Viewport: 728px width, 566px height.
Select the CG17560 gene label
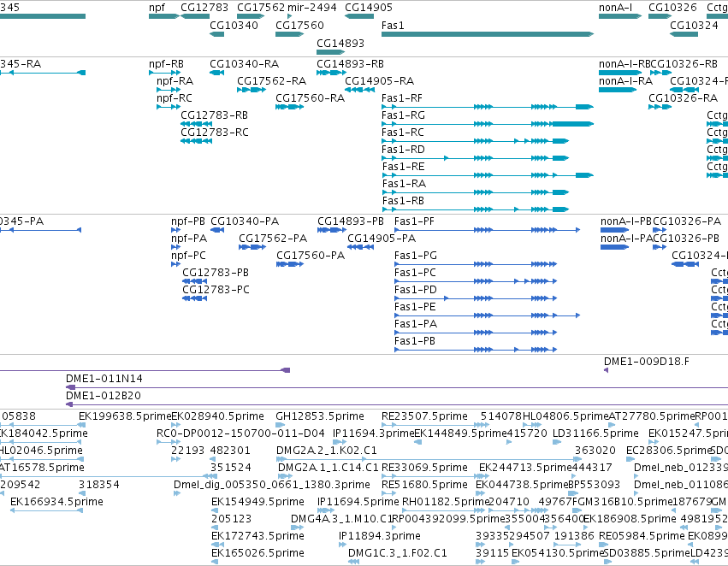[299, 26]
